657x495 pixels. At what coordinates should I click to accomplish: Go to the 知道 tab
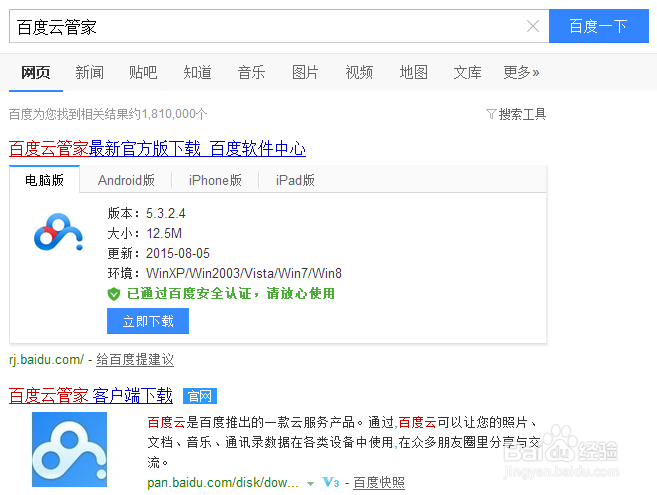pos(197,73)
